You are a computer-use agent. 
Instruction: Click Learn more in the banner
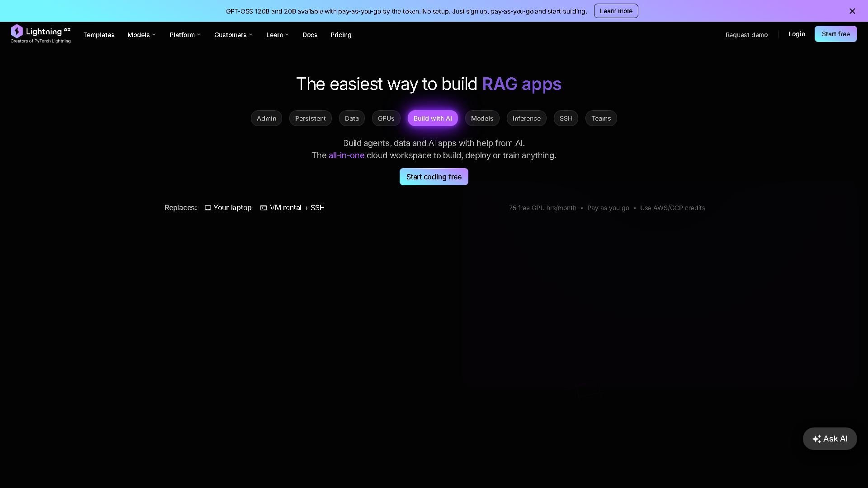616,11
